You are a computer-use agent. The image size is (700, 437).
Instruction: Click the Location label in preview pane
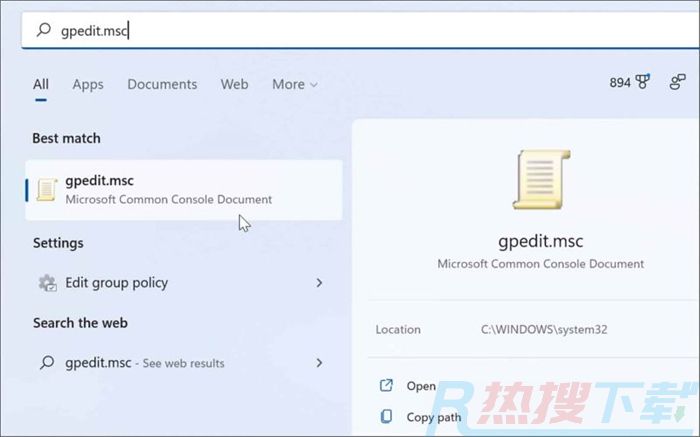[x=398, y=329]
